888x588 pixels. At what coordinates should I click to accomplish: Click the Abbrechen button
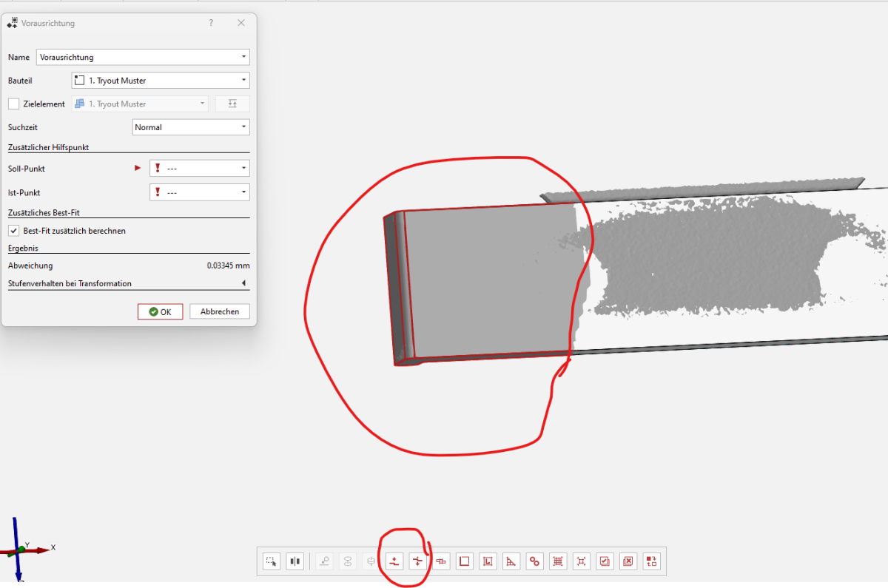[x=220, y=311]
